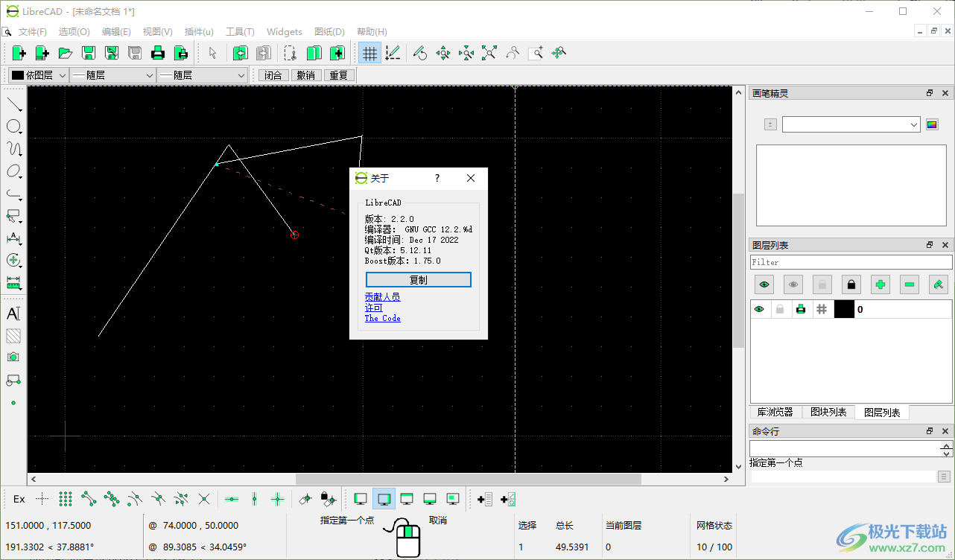
Task: Select the Hatch tool
Action: point(13,336)
